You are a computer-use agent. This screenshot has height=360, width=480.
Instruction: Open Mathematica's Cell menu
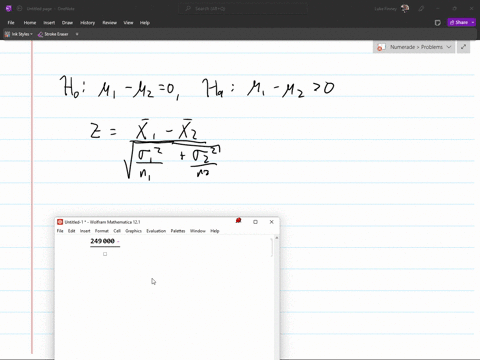coord(117,231)
